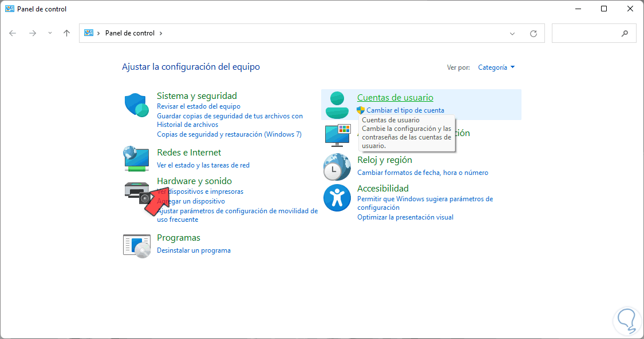Click the Control Panel icon in address bar

click(88, 33)
